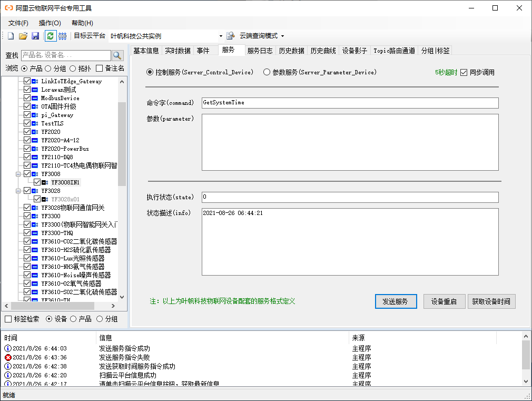Select browse by 分组 radio in 浏览 row

pos(48,69)
